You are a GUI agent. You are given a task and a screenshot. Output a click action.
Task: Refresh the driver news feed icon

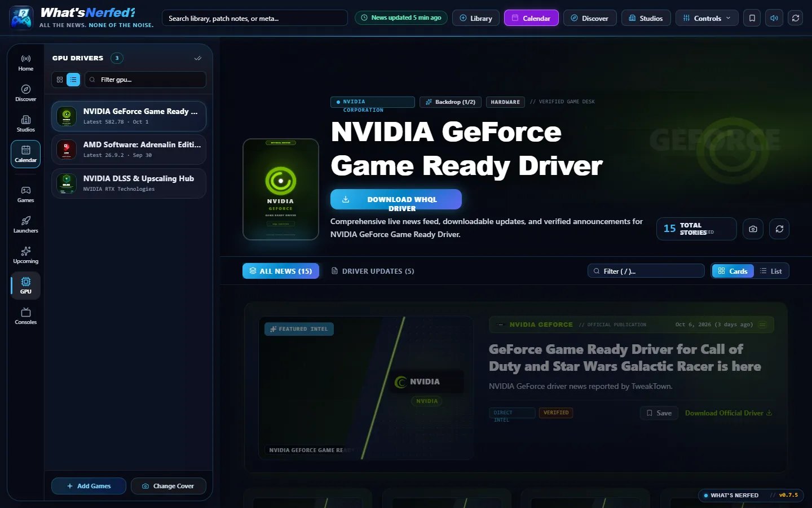click(779, 229)
